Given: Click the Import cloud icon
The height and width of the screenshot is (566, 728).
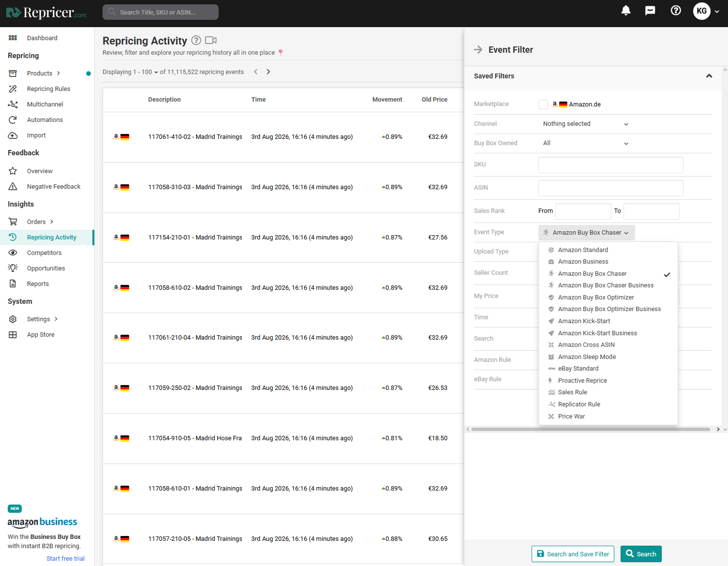Looking at the screenshot, I should (13, 135).
